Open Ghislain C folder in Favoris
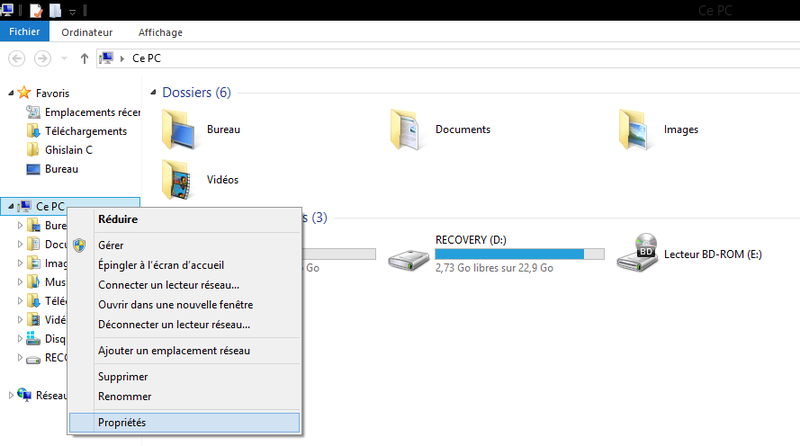The height and width of the screenshot is (446, 800). [60, 150]
